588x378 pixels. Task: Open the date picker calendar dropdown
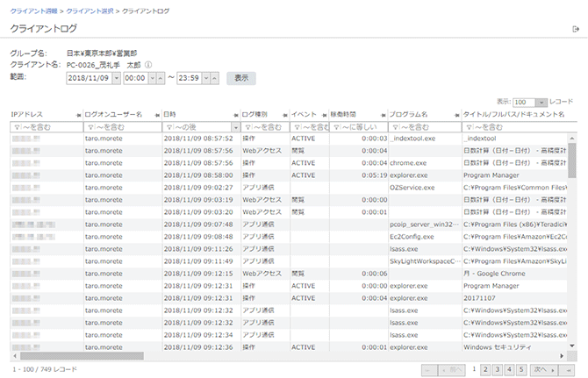point(116,78)
